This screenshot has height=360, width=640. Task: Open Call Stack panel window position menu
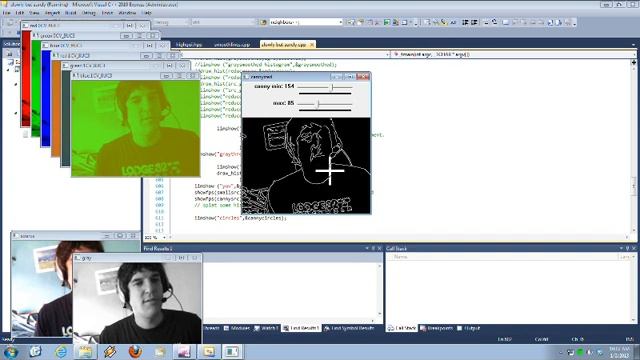pyautogui.click(x=621, y=248)
